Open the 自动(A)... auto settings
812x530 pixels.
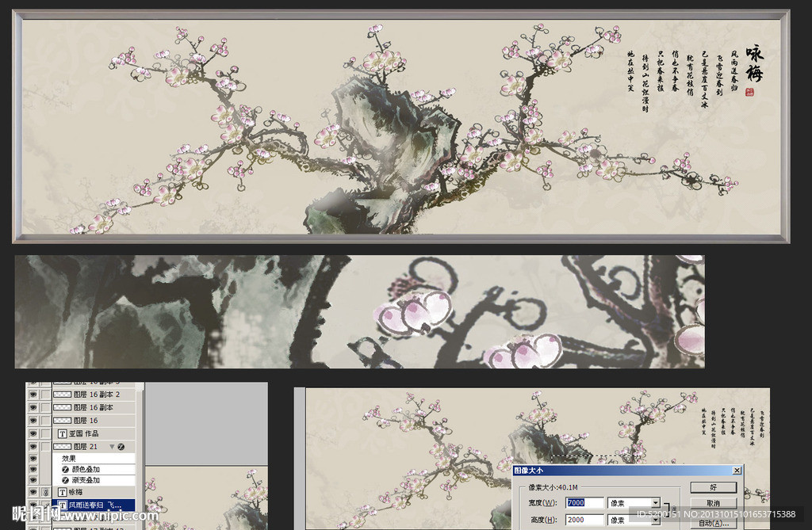click(x=713, y=523)
